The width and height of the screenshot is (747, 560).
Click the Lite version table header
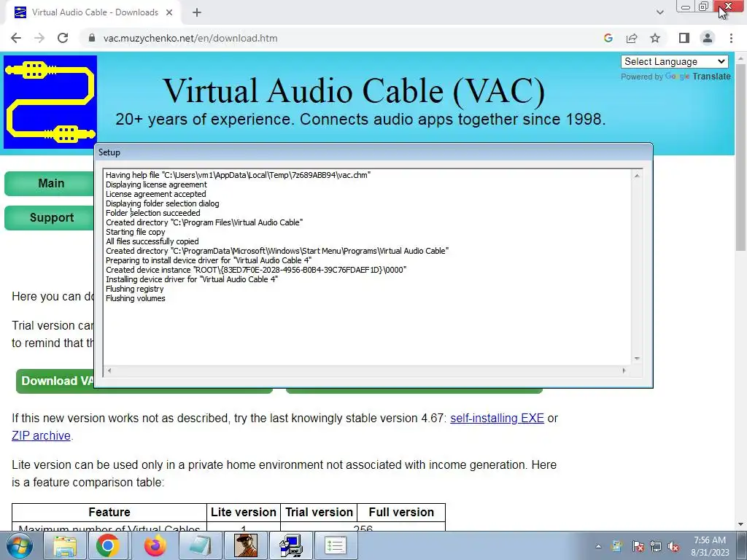(244, 513)
